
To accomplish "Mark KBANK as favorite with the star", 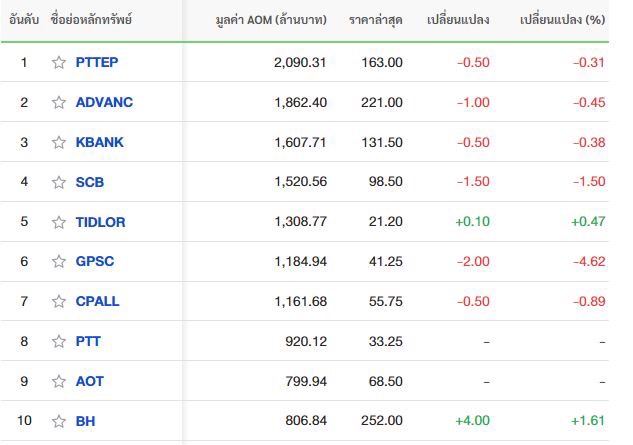I will click(x=59, y=142).
